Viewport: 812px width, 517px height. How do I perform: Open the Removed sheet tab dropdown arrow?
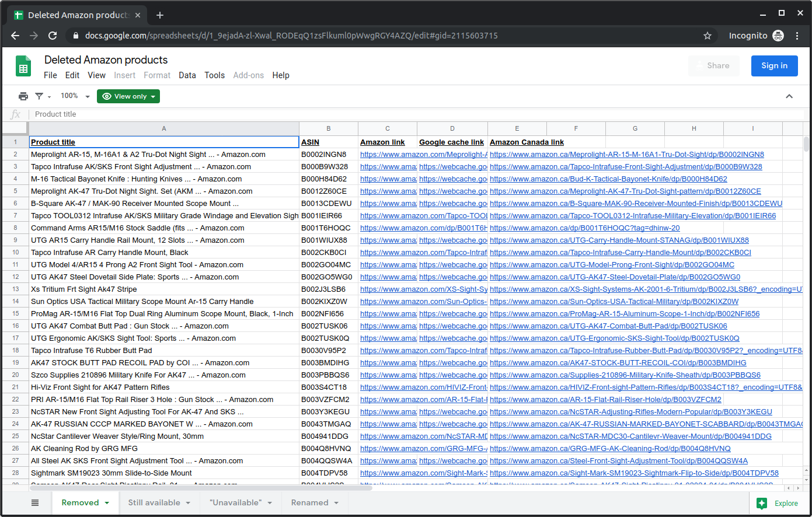click(x=107, y=503)
